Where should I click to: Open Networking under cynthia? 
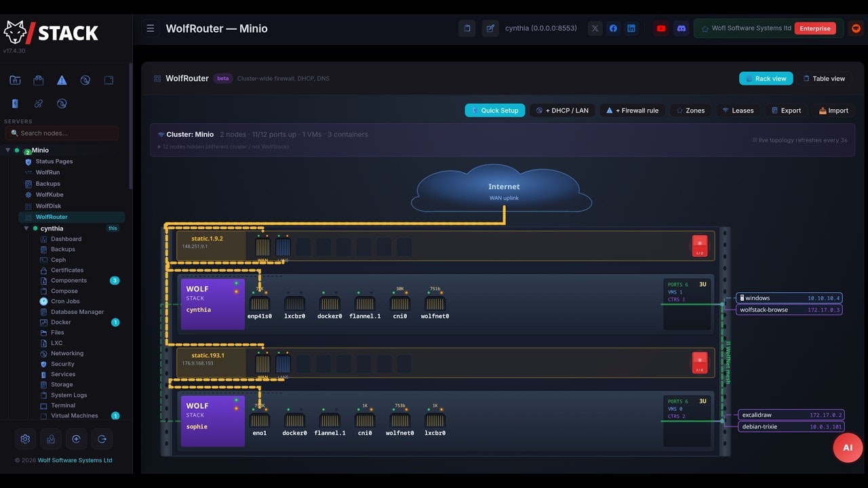pyautogui.click(x=67, y=353)
